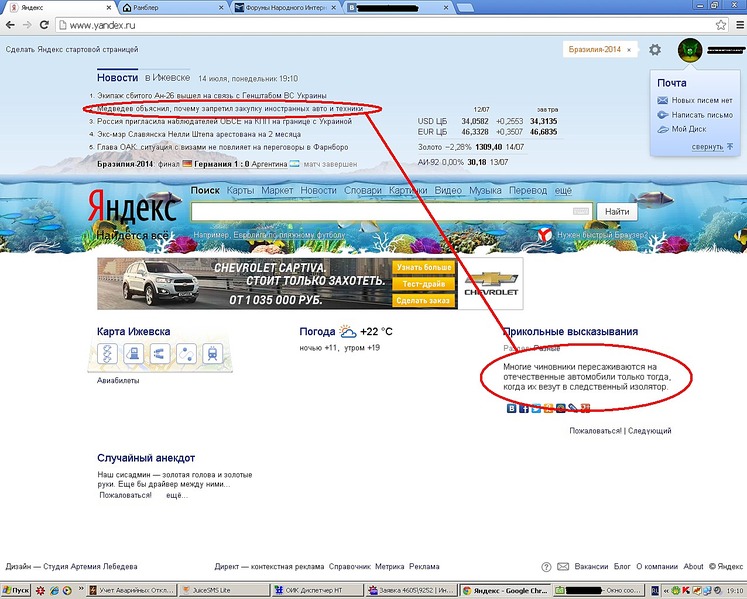Select the Новости news tab
Image resolution: width=747 pixels, height=599 pixels.
(117, 78)
